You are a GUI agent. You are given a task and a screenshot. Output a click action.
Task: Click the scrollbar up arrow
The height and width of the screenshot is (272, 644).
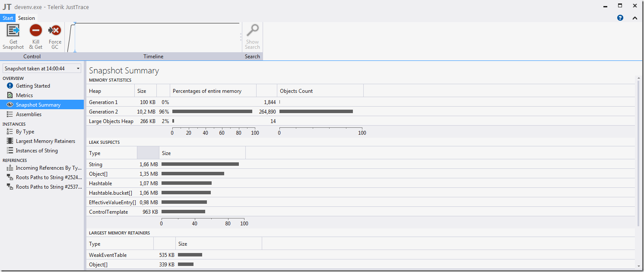(x=638, y=78)
